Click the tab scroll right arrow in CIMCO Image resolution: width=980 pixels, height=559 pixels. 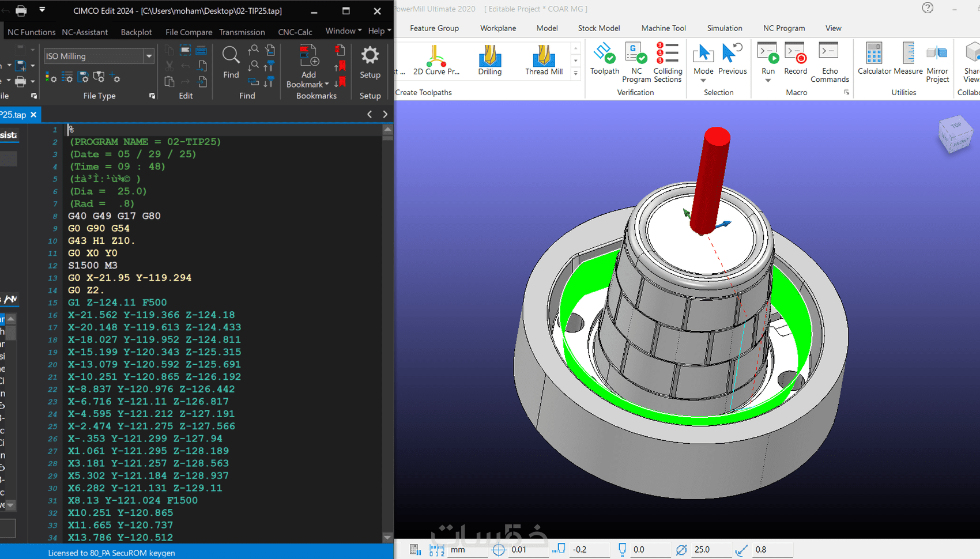click(x=385, y=114)
